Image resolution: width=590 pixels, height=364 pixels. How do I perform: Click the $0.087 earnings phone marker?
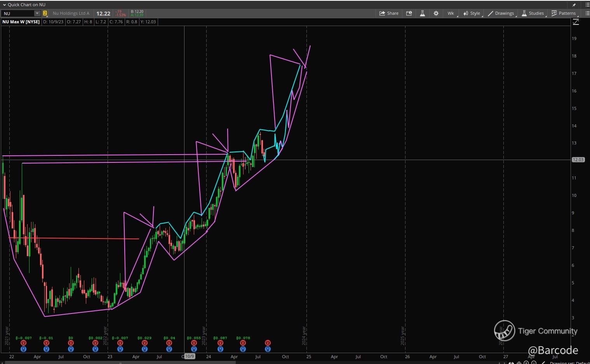coord(220,343)
